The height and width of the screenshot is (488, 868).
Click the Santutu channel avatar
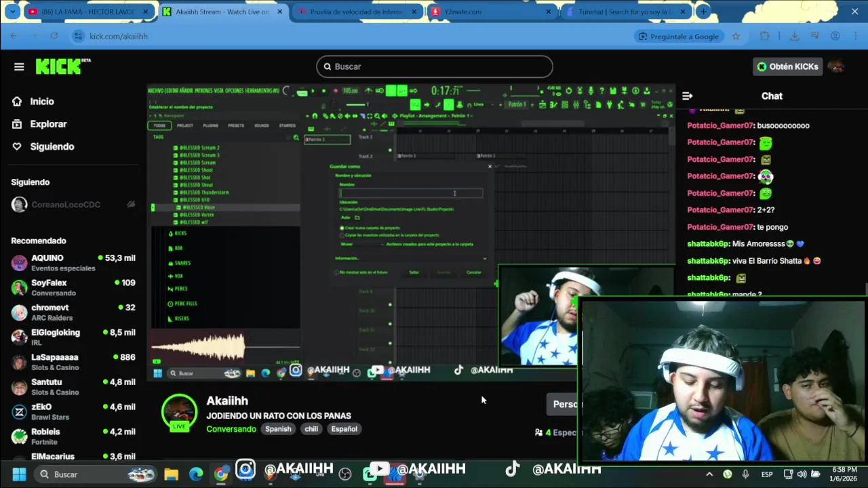click(19, 387)
